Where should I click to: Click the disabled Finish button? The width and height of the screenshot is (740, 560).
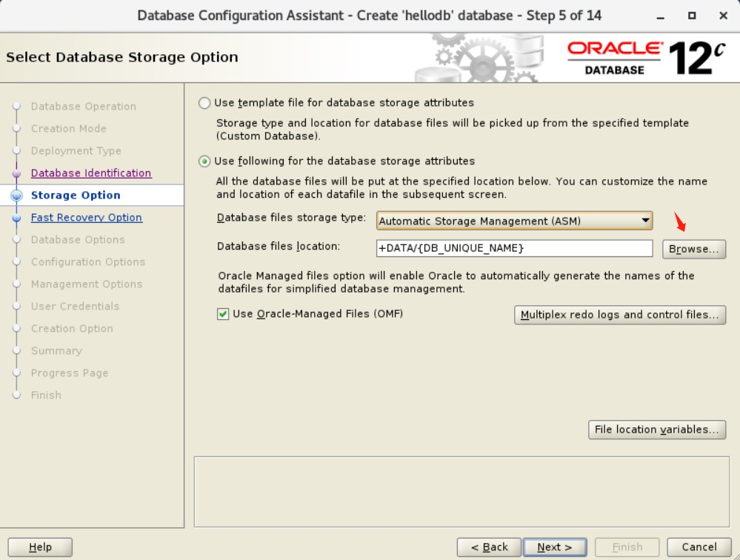627,547
